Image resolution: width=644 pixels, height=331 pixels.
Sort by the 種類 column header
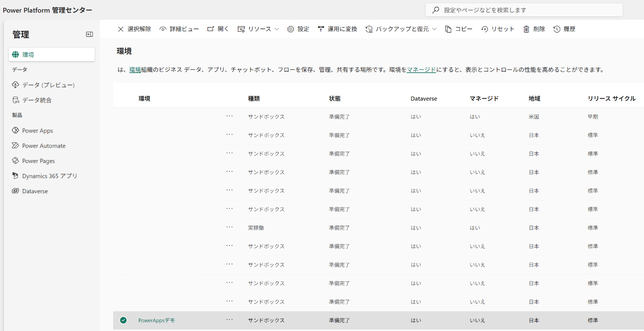tap(254, 98)
